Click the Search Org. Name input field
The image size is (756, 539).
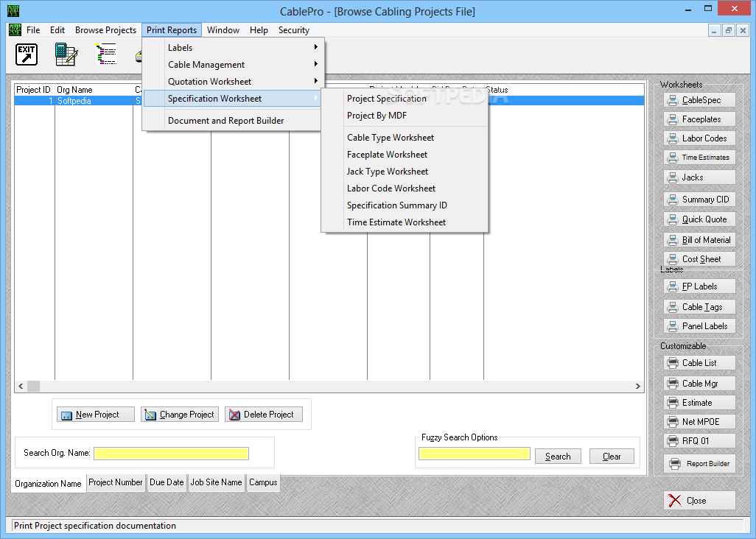click(x=171, y=454)
